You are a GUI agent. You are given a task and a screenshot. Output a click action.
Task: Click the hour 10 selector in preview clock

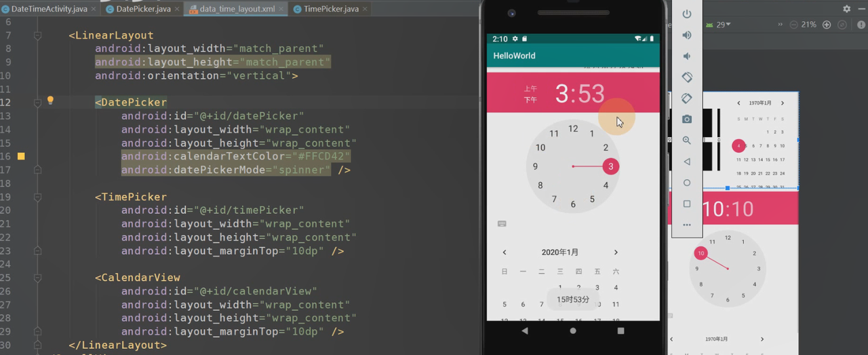(x=701, y=253)
